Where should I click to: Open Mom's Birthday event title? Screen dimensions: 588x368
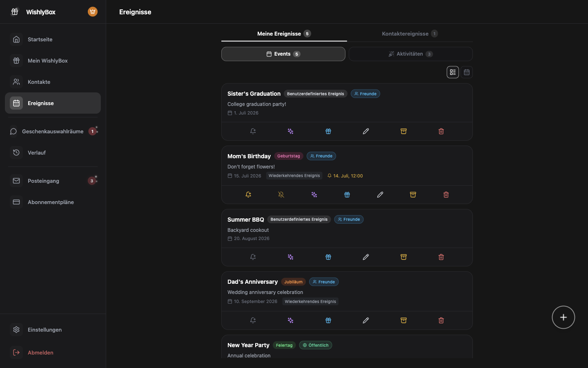click(x=249, y=156)
